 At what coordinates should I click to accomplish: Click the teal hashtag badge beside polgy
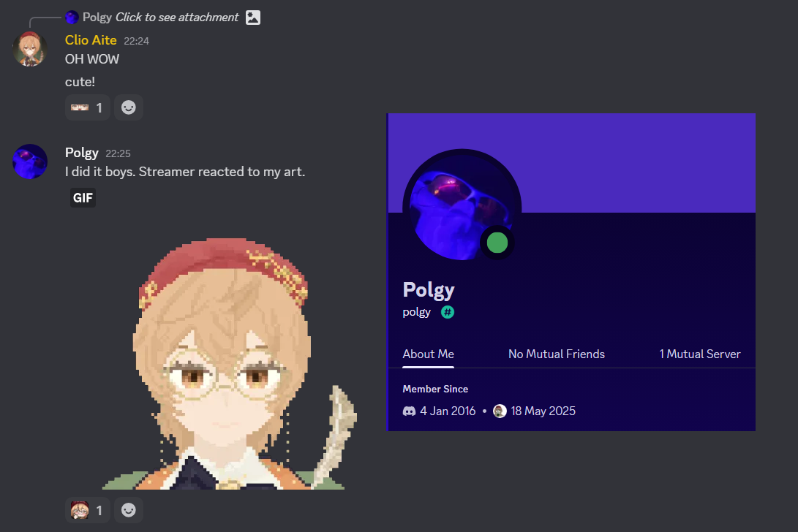[x=448, y=312]
